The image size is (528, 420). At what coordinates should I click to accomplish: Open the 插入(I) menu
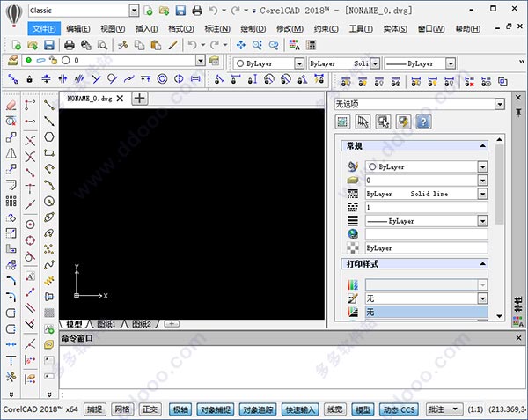tap(146, 29)
